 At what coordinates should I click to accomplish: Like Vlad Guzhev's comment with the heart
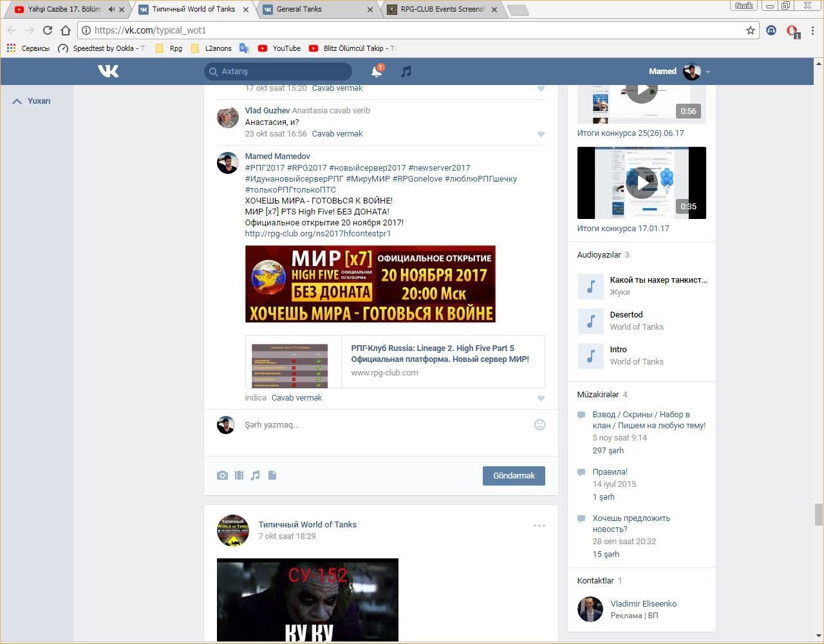tap(541, 135)
